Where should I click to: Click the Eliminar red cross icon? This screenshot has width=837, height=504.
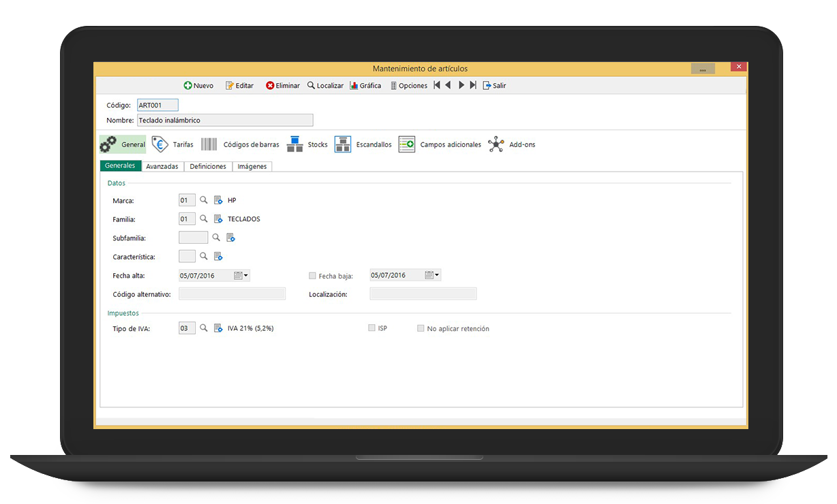click(x=270, y=86)
